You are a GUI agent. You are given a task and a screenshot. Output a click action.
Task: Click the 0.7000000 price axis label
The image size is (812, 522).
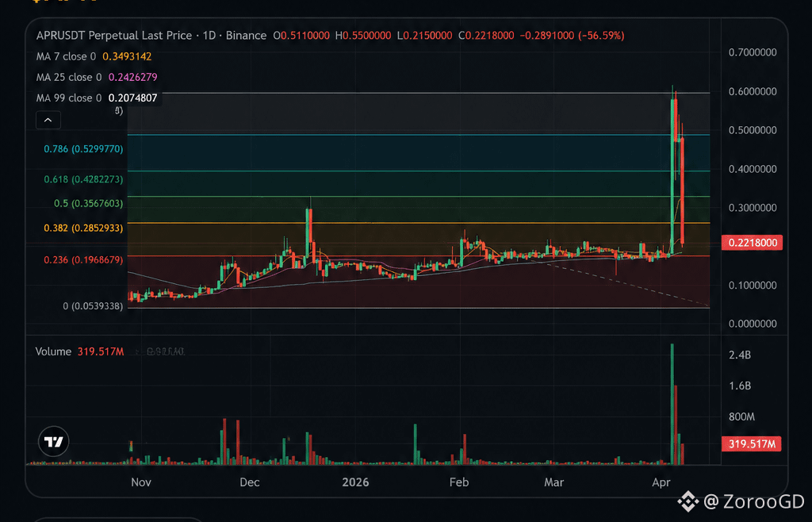(753, 52)
